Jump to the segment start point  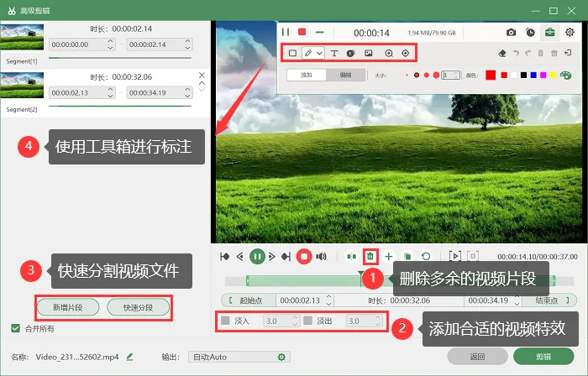pos(224,257)
